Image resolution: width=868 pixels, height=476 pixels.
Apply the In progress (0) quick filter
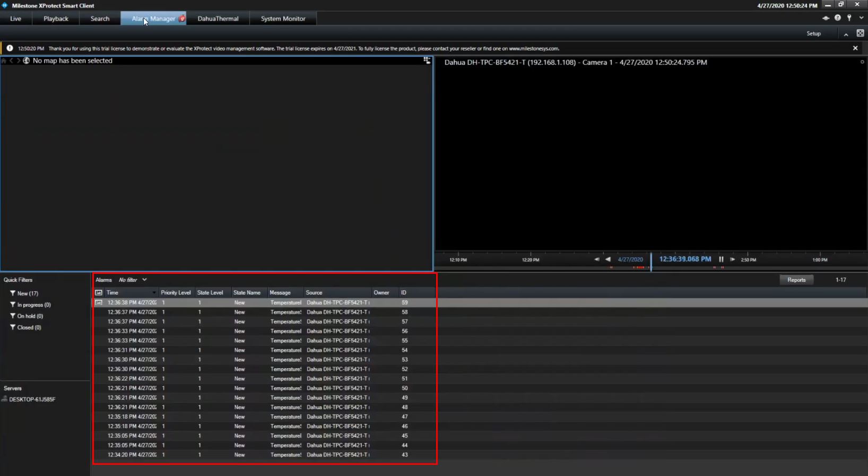tap(33, 305)
